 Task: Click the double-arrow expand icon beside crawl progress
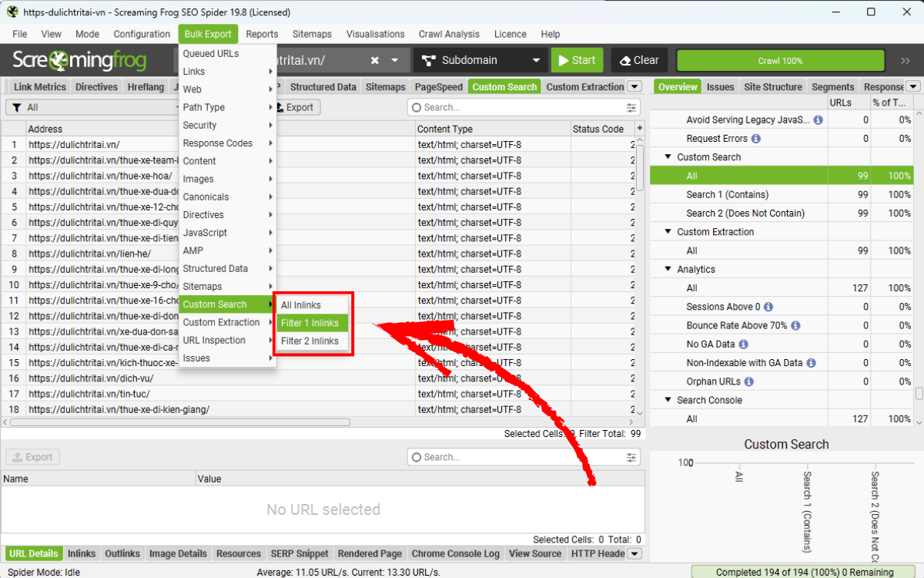point(905,61)
